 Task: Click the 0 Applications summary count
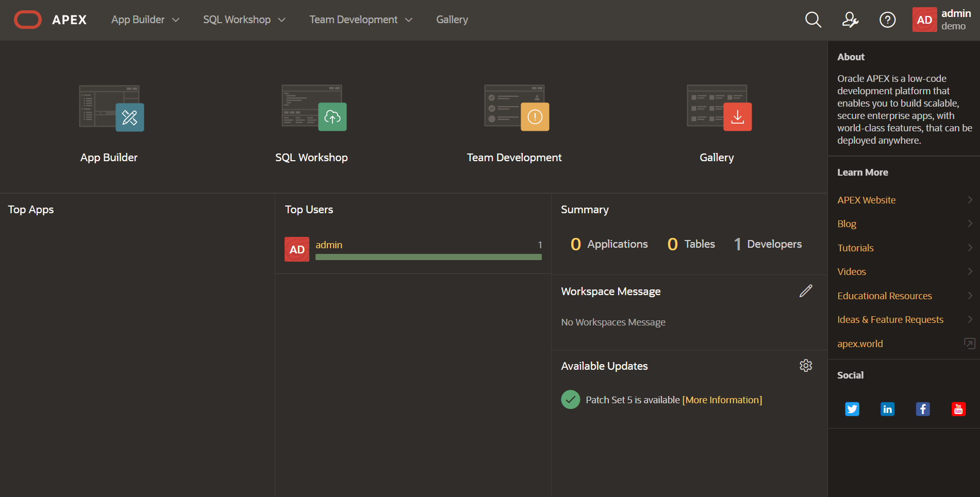coord(609,244)
